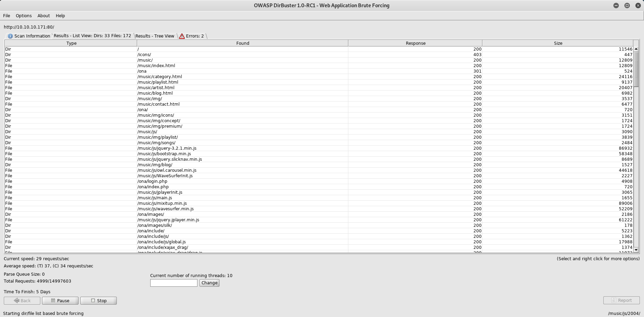This screenshot has height=317, width=644.
Task: Open the About menu
Action: [x=44, y=15]
